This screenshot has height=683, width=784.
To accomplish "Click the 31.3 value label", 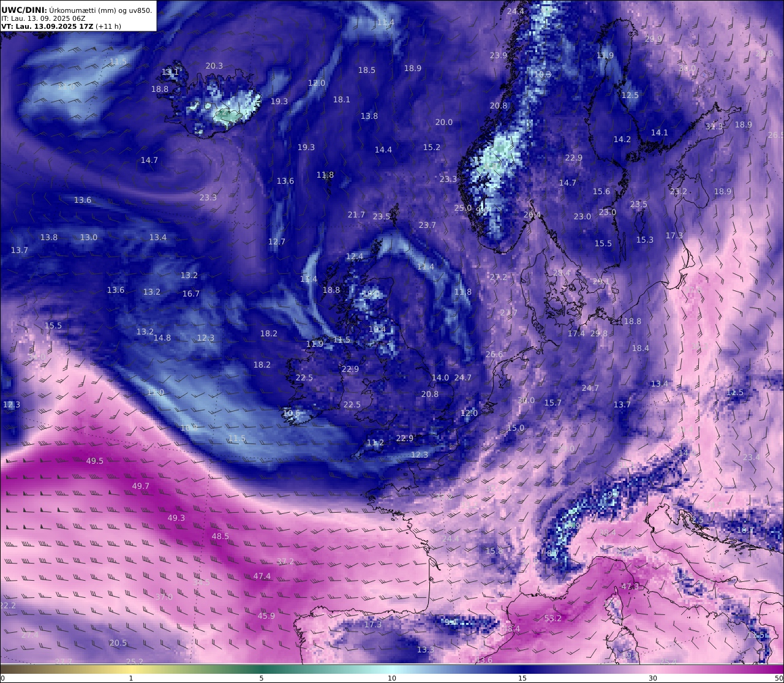I will (714, 126).
